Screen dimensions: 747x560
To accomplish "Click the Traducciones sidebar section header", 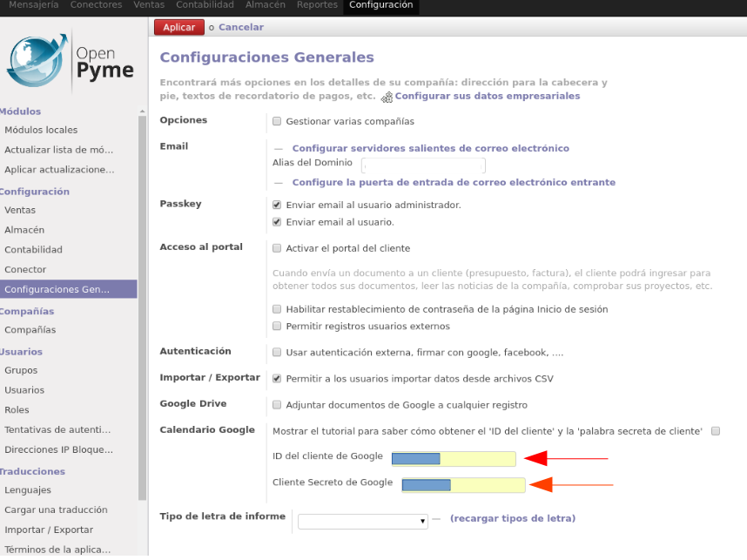I will coord(32,471).
